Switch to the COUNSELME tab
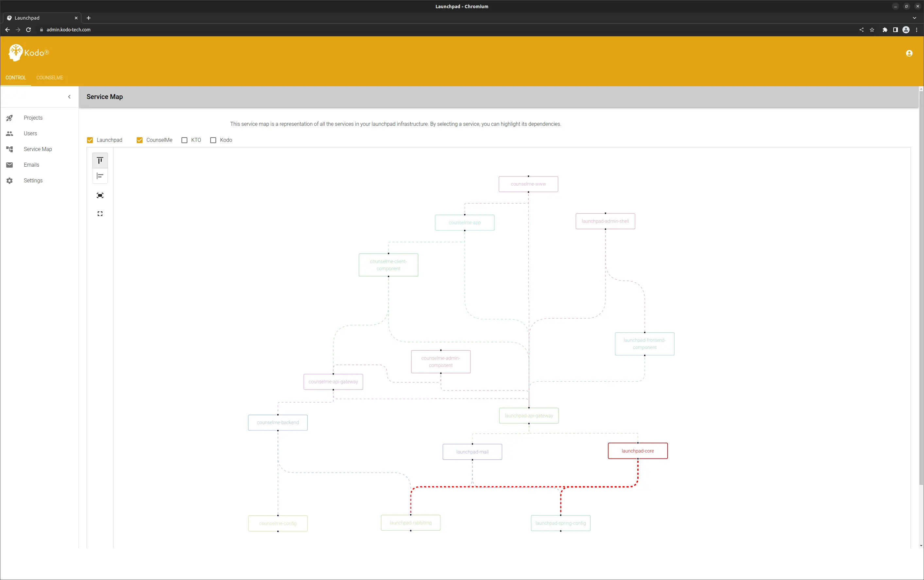 49,77
